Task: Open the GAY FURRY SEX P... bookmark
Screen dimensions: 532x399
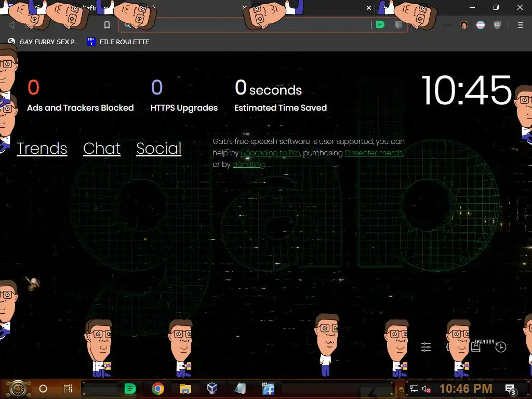Action: (x=43, y=42)
